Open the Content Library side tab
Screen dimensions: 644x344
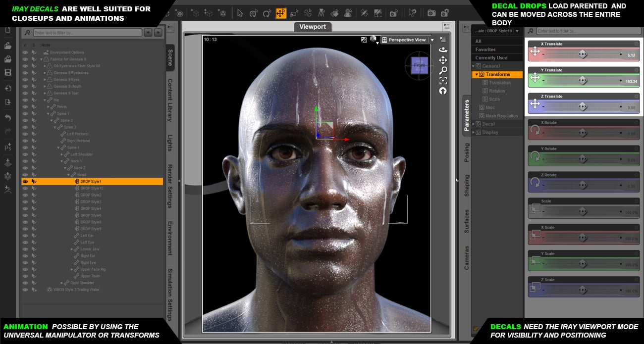click(x=170, y=100)
